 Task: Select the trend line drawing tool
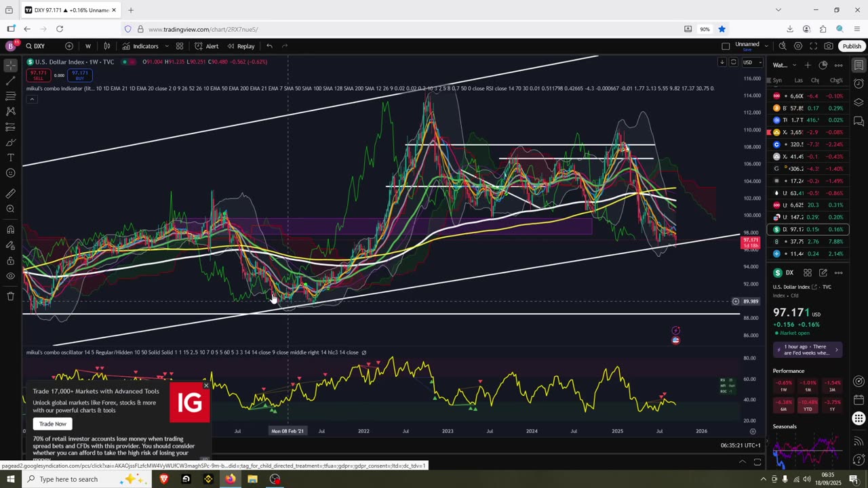(10, 81)
